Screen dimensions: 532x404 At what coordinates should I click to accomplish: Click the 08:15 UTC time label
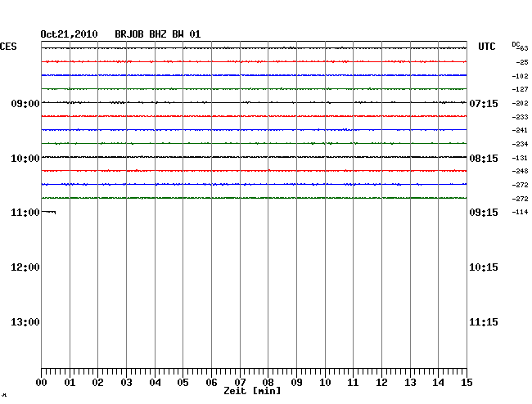pos(484,159)
